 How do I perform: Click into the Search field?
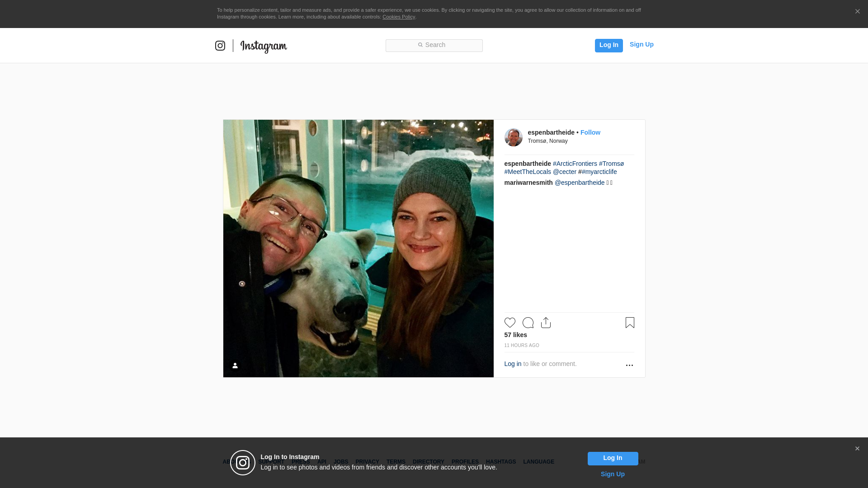click(x=434, y=45)
